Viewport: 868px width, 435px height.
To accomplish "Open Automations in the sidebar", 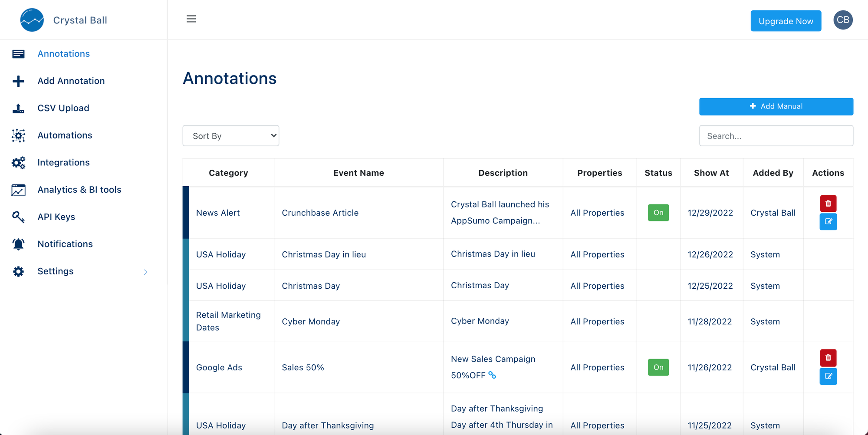I will (65, 135).
